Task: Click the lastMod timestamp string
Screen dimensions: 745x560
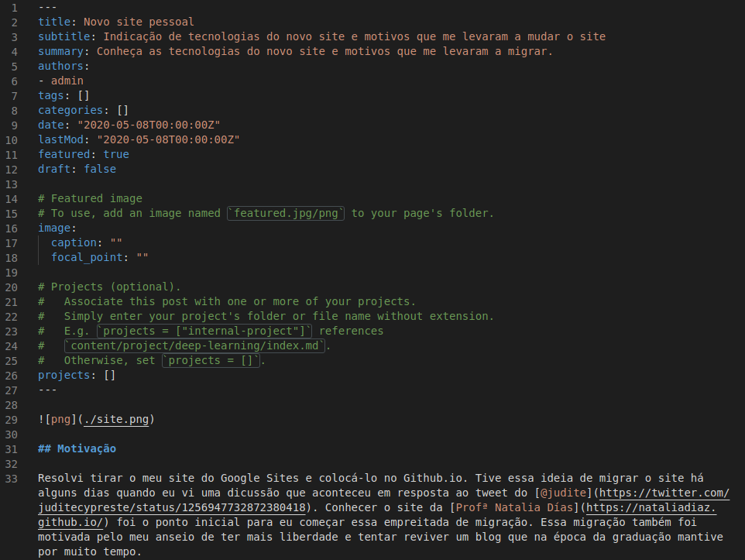Action: [x=168, y=140]
